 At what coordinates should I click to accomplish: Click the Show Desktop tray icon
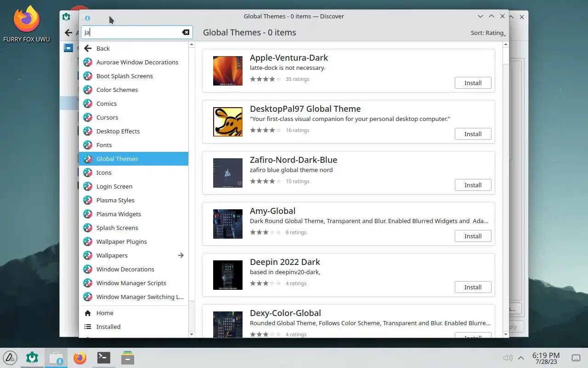pos(576,358)
